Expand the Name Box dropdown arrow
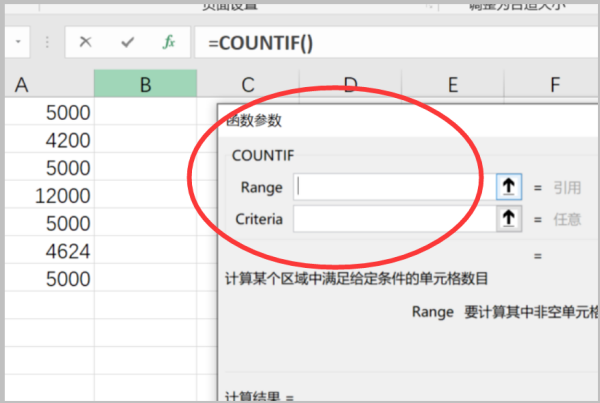The width and height of the screenshot is (600, 403). tap(18, 41)
